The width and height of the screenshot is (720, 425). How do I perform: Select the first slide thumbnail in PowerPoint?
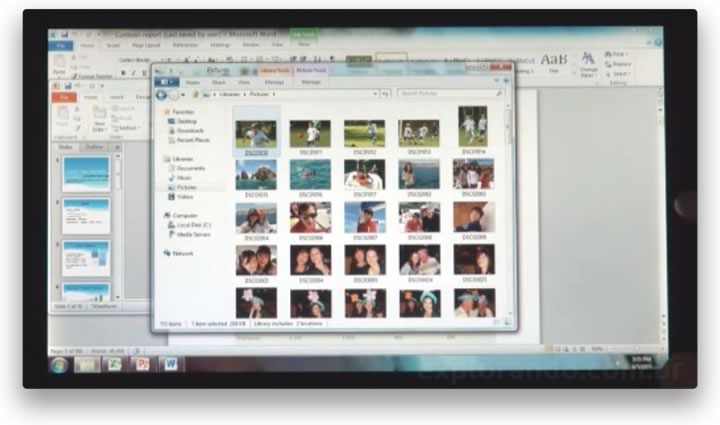point(86,174)
